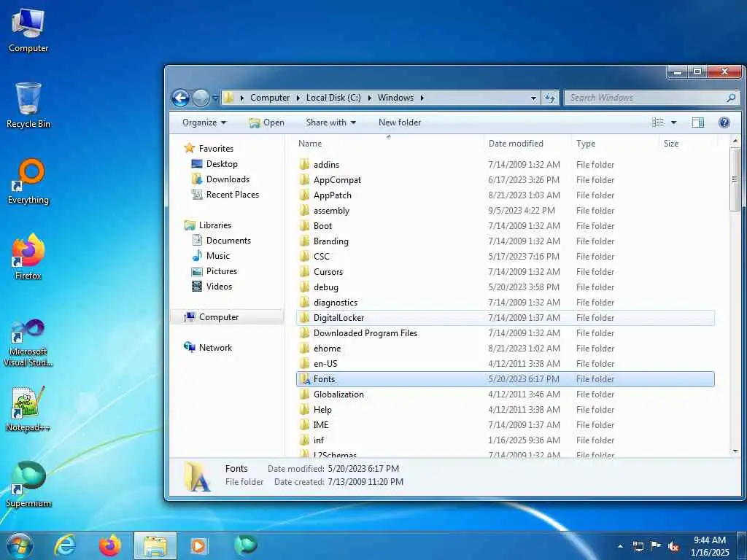Click the taskbar clock and date

(710, 546)
